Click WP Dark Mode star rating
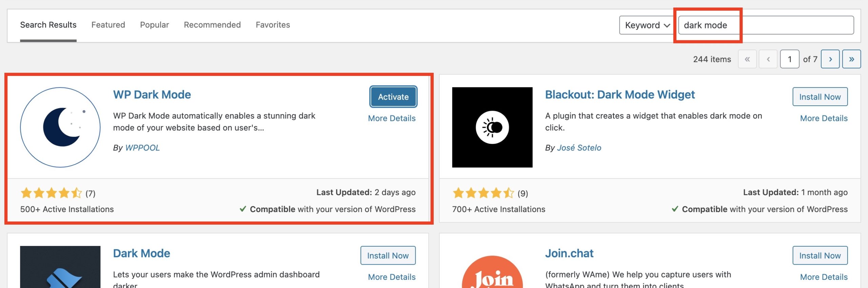The image size is (868, 288). (x=51, y=193)
